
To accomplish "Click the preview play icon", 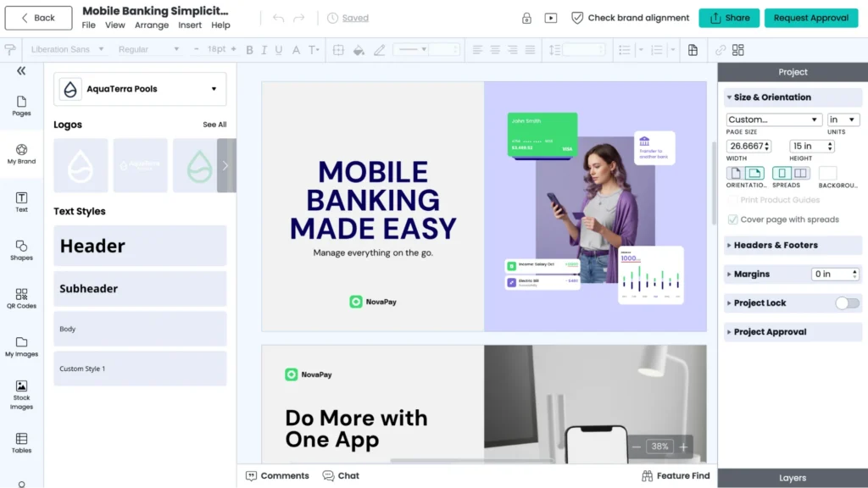I will tap(551, 18).
